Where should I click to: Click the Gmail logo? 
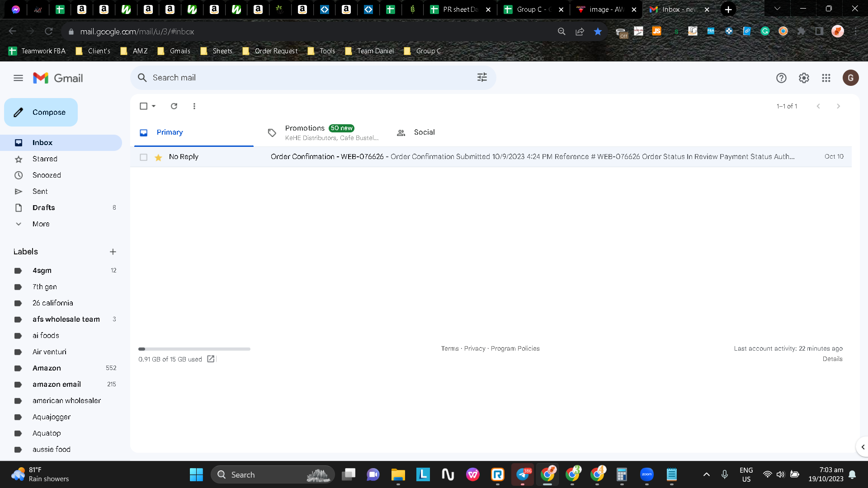tap(58, 78)
